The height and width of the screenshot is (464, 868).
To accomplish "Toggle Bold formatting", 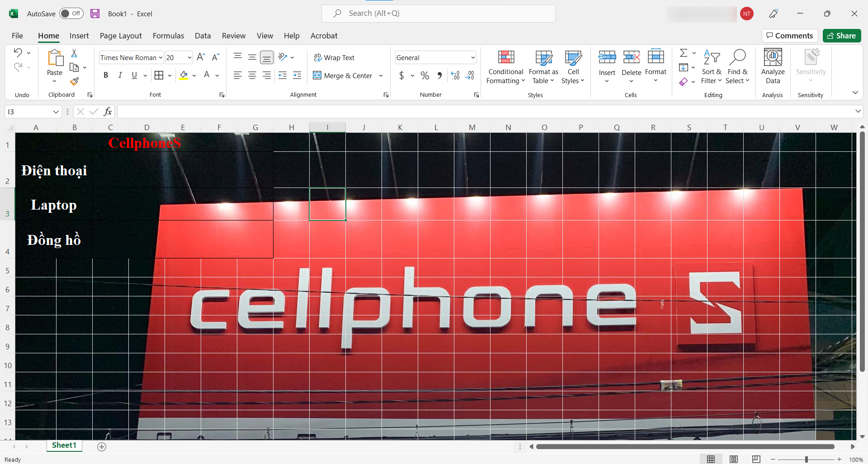I will 106,75.
